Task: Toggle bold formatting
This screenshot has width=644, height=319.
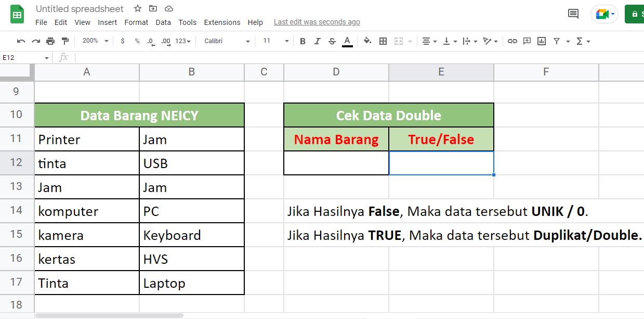Action: (303, 41)
